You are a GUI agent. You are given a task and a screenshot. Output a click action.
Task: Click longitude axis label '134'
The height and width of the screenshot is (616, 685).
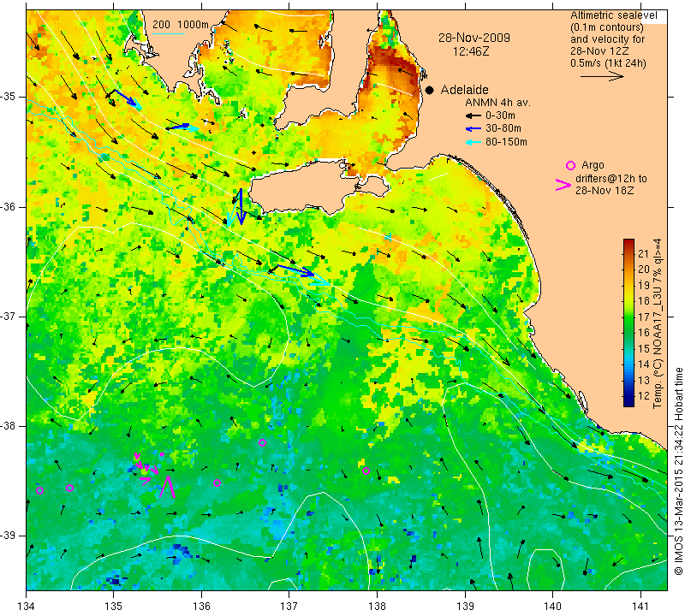[26, 607]
